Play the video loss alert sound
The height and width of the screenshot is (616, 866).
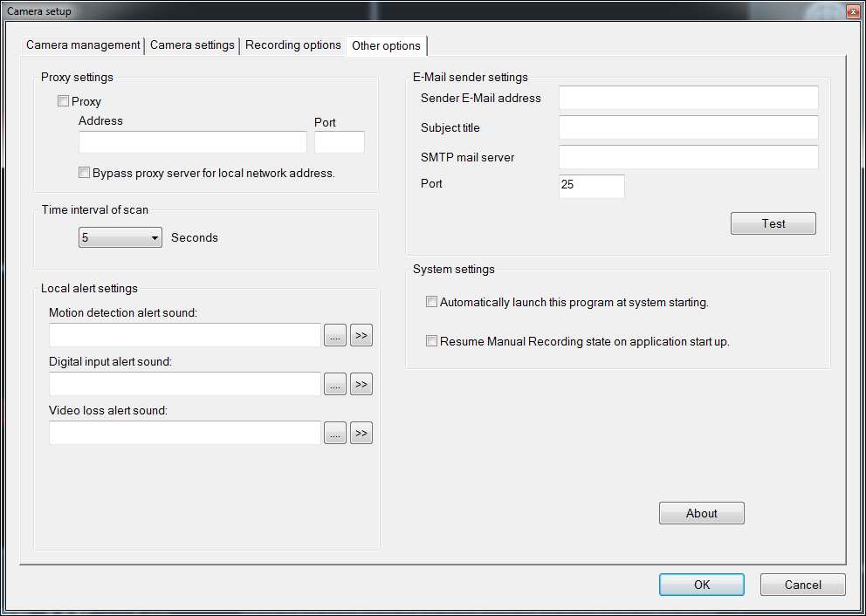(x=361, y=433)
